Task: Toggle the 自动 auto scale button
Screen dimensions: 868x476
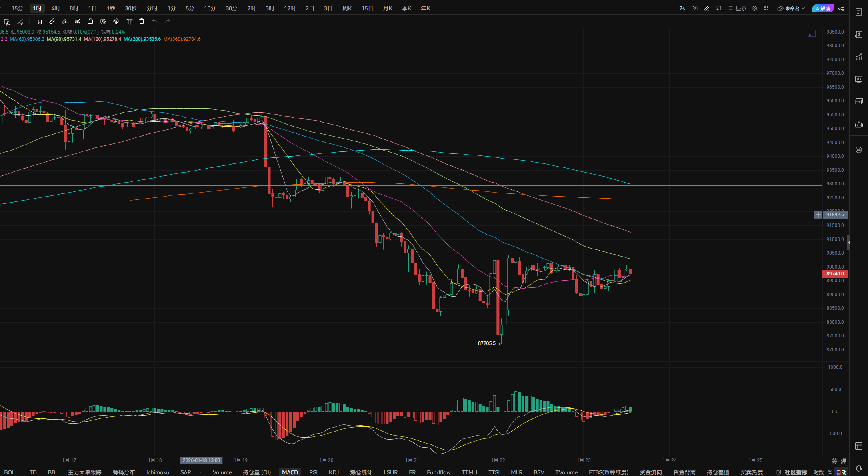Action: 841,472
